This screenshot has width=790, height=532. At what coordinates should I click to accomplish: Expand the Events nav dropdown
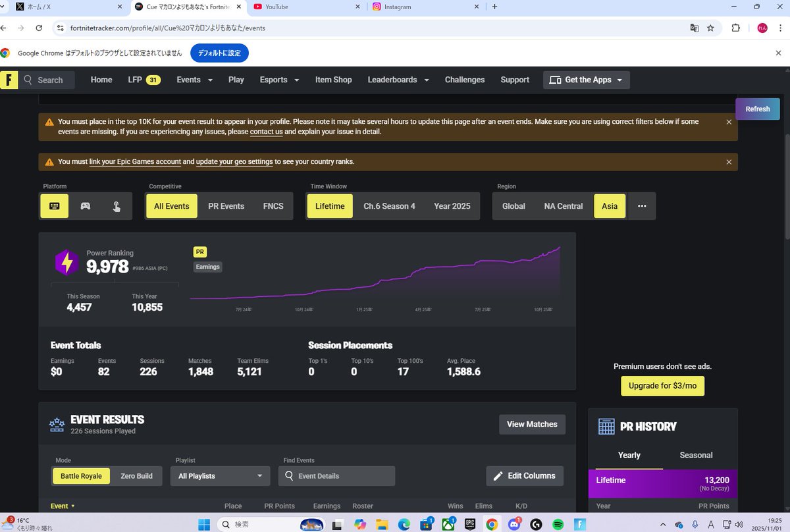[195, 80]
